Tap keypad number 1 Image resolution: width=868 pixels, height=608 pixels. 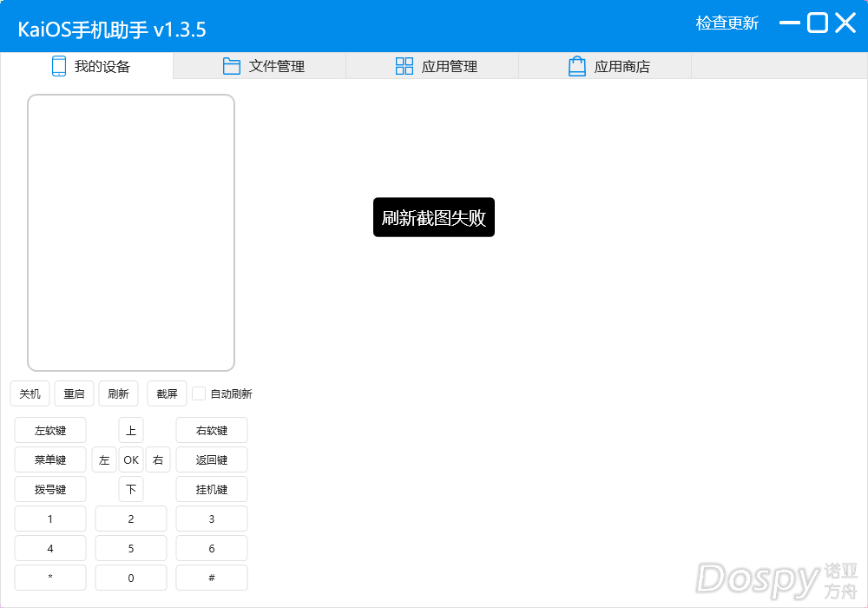coord(50,519)
